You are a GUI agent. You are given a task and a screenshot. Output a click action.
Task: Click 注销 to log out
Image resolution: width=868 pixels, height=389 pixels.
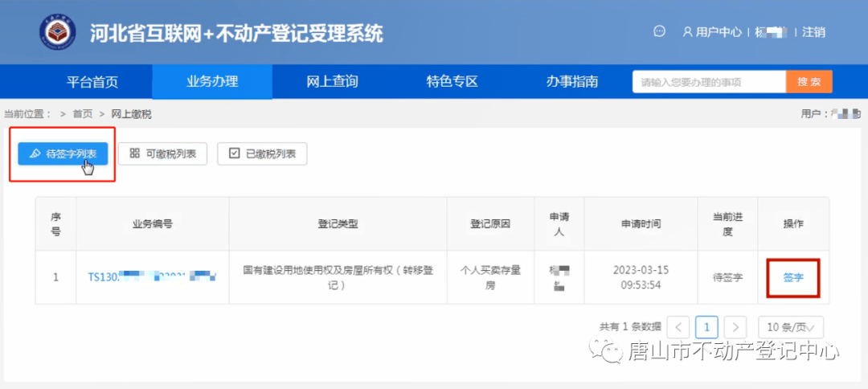pos(813,32)
